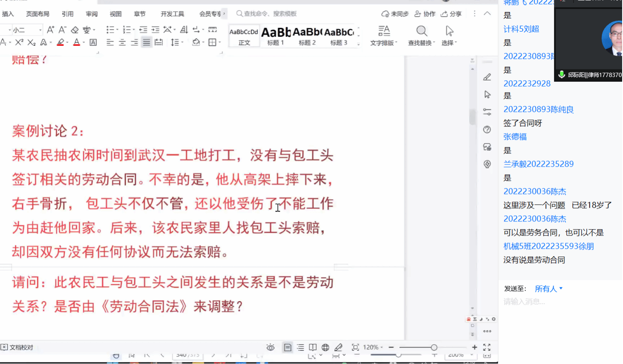Viewport: 623px width, 364px height.
Task: Toggle eye protection mode icon
Action: pyautogui.click(x=270, y=347)
